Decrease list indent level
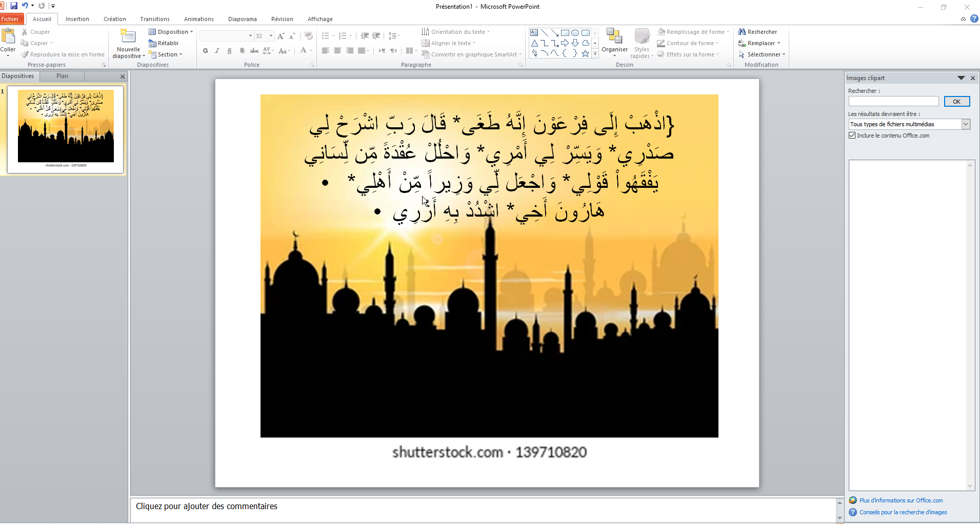 click(x=365, y=36)
